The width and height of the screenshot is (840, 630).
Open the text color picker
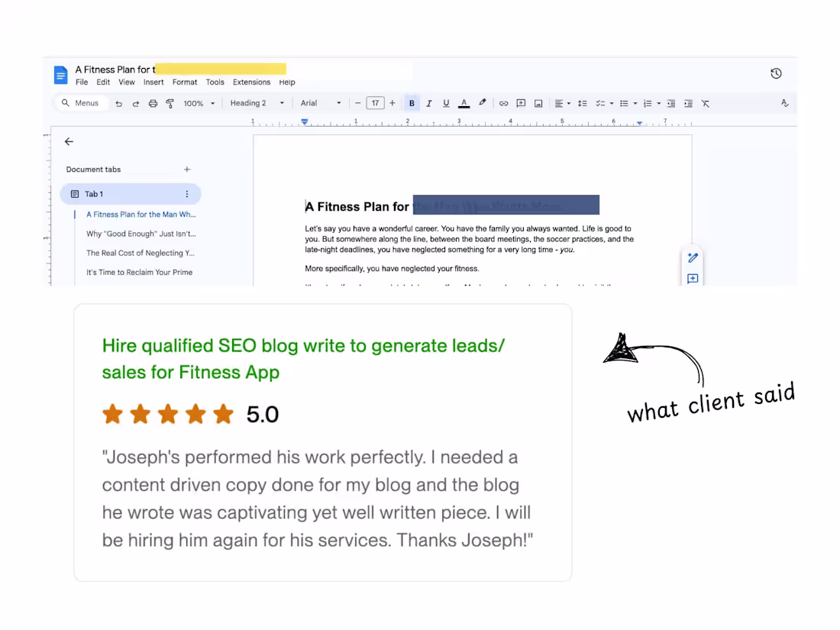click(x=463, y=102)
